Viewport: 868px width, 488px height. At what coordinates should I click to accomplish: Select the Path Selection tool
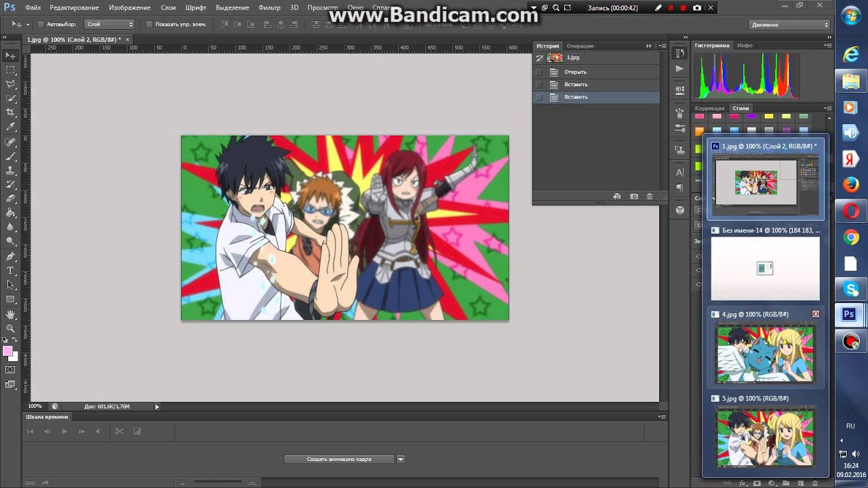[10, 285]
